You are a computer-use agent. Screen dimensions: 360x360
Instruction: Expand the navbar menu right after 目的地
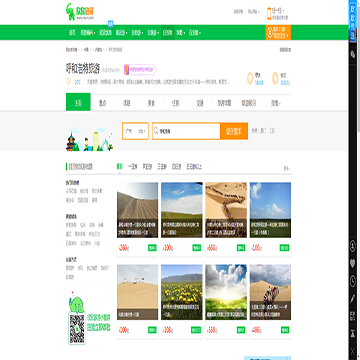pos(180,33)
